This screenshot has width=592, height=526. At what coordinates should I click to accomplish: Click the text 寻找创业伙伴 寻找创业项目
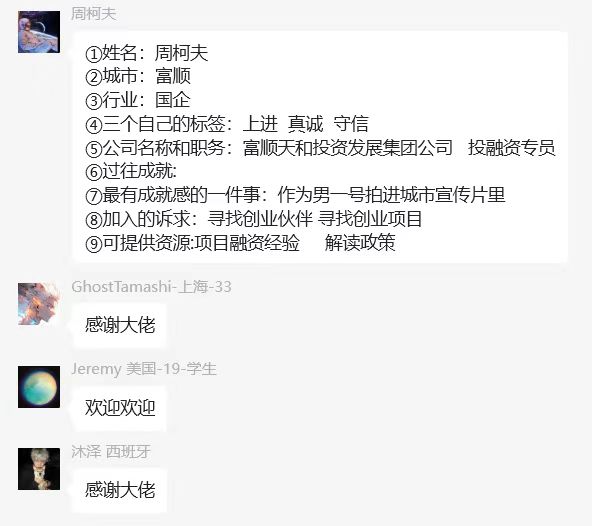tap(314, 219)
